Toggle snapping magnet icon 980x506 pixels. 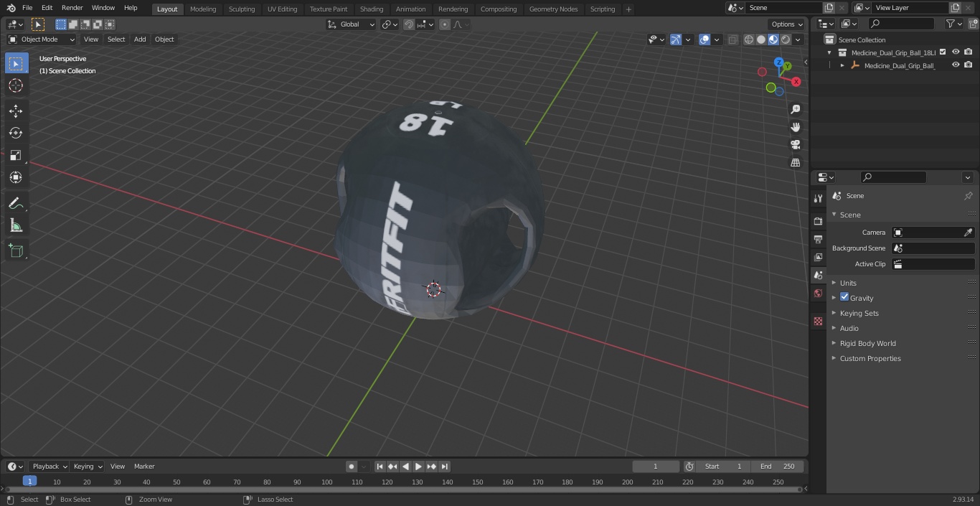408,24
